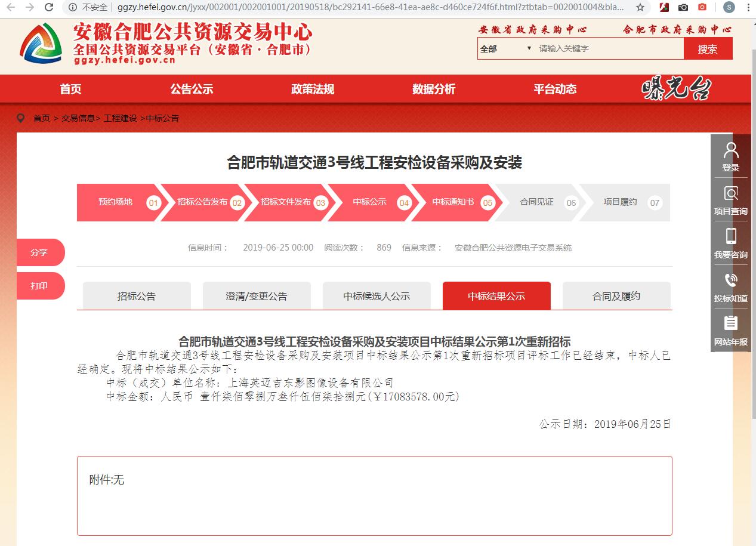This screenshot has width=756, height=546.
Task: Expand the 不安全 site security indicator
Action: [88, 8]
